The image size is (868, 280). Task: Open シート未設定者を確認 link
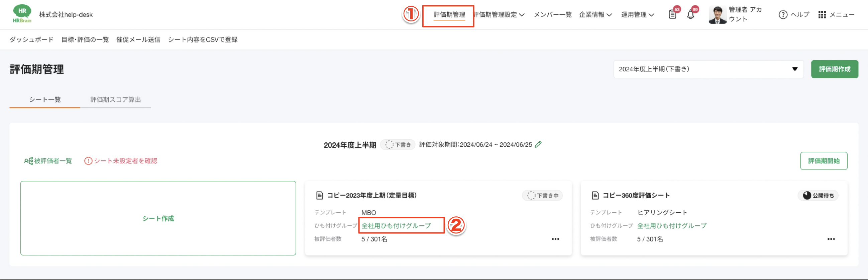click(x=125, y=161)
